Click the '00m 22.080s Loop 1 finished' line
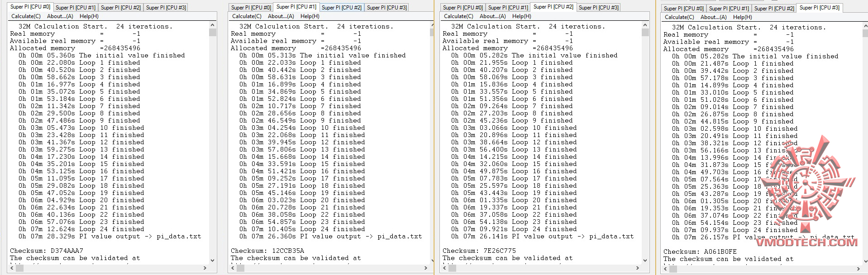 tap(79, 63)
